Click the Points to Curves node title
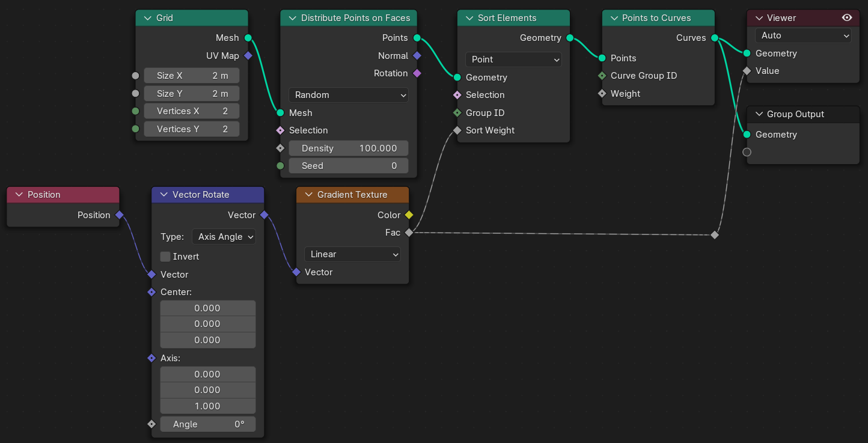868x443 pixels. point(656,18)
